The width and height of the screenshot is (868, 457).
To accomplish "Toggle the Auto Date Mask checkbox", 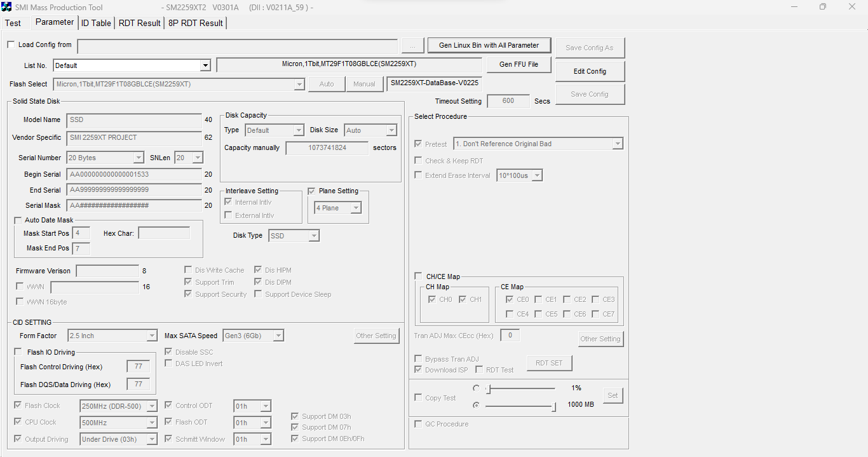I will point(18,220).
